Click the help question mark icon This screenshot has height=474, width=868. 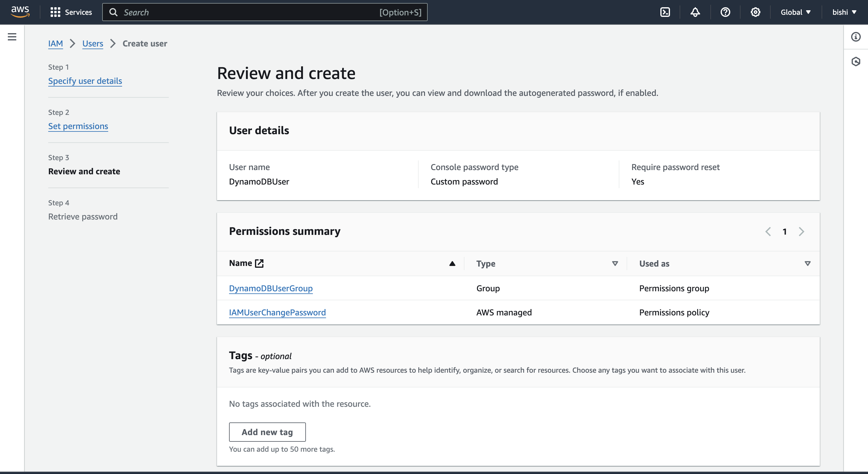tap(725, 12)
